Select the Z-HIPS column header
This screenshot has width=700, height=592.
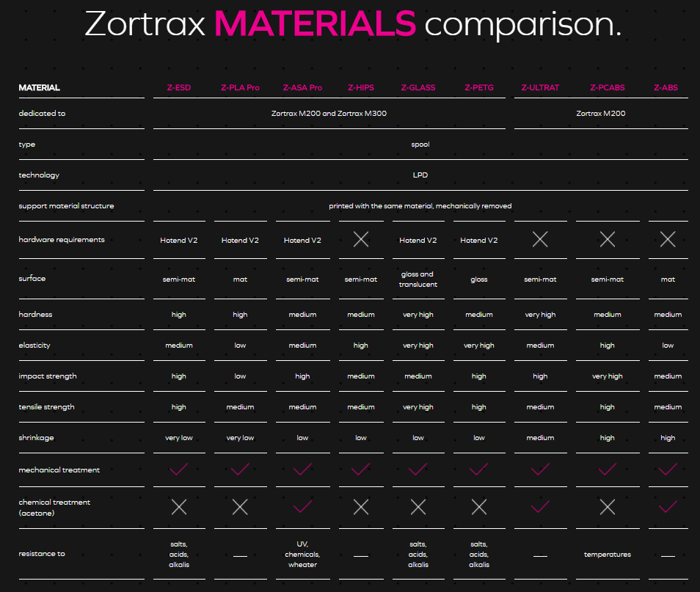point(361,87)
